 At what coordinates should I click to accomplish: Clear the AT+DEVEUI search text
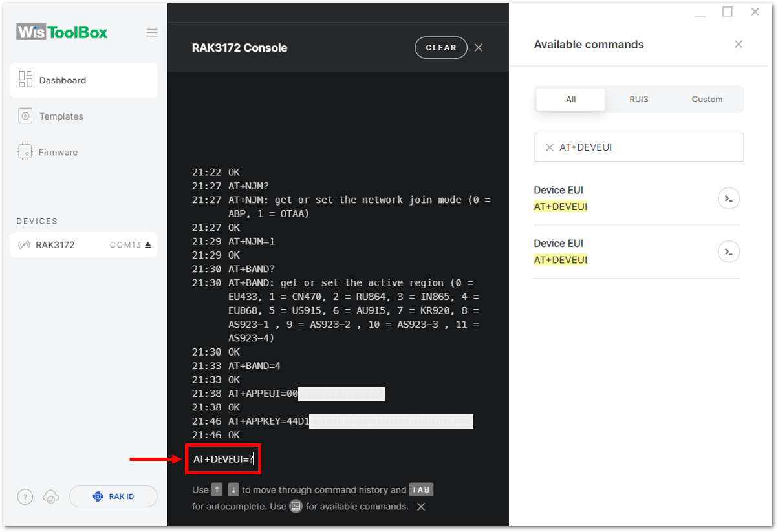pos(550,147)
